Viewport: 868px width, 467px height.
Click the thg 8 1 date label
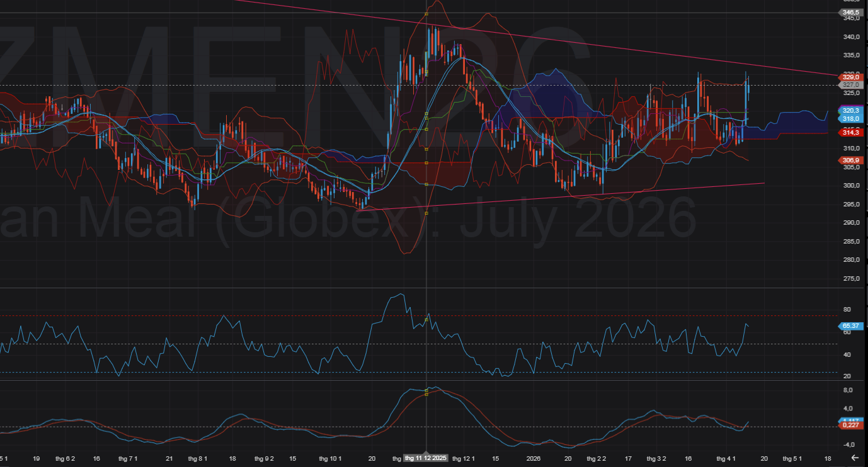[x=197, y=458]
